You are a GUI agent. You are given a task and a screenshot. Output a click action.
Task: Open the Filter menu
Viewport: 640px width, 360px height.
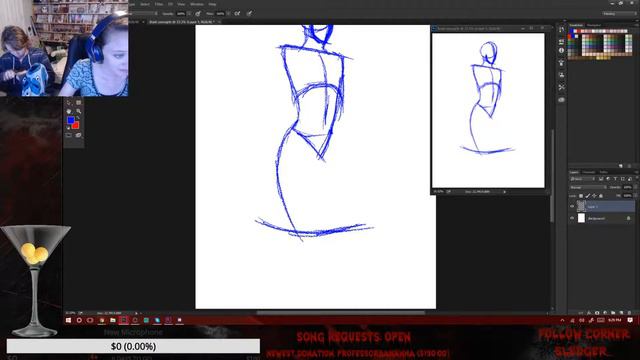(x=159, y=4)
